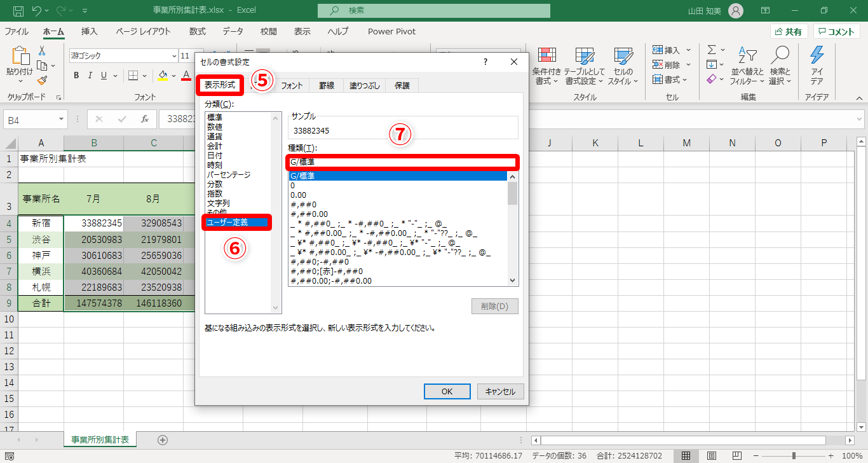The image size is (868, 463).
Task: Click the AutoSum sigma icon
Action: click(712, 50)
